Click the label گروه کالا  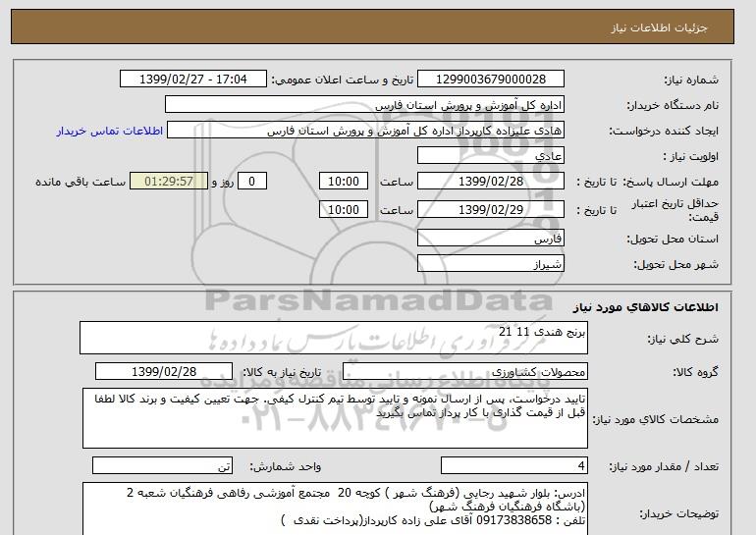tap(696, 372)
